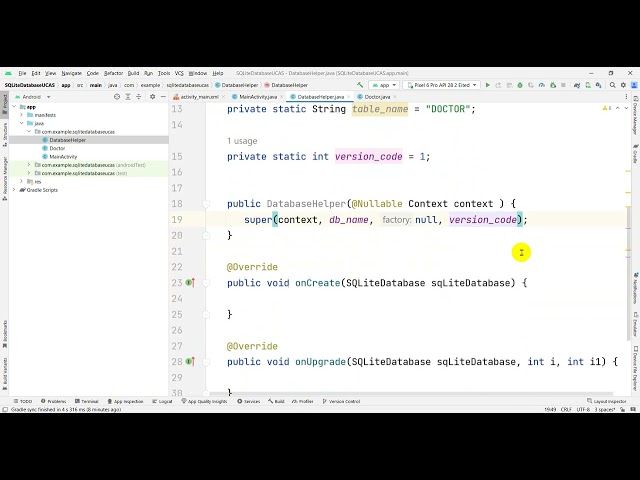Viewport: 640px width, 480px height.
Task: Run the app with green play button
Action: pyautogui.click(x=487, y=85)
